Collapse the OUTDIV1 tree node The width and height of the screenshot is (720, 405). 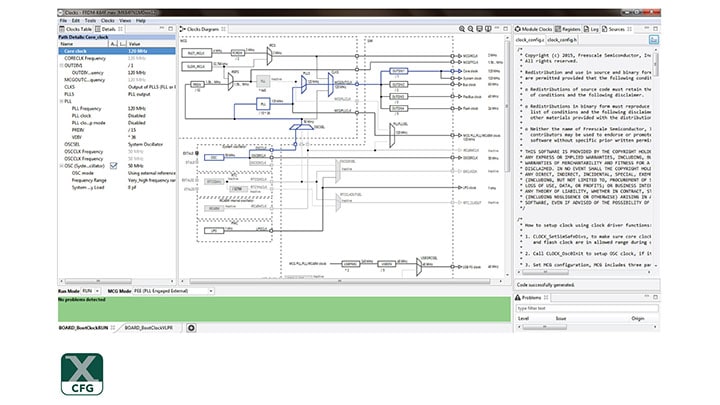point(61,65)
